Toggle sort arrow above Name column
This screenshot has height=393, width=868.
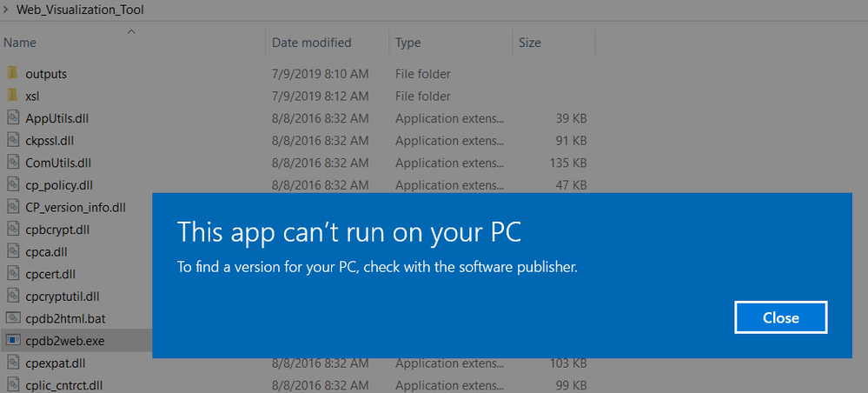coord(131,31)
